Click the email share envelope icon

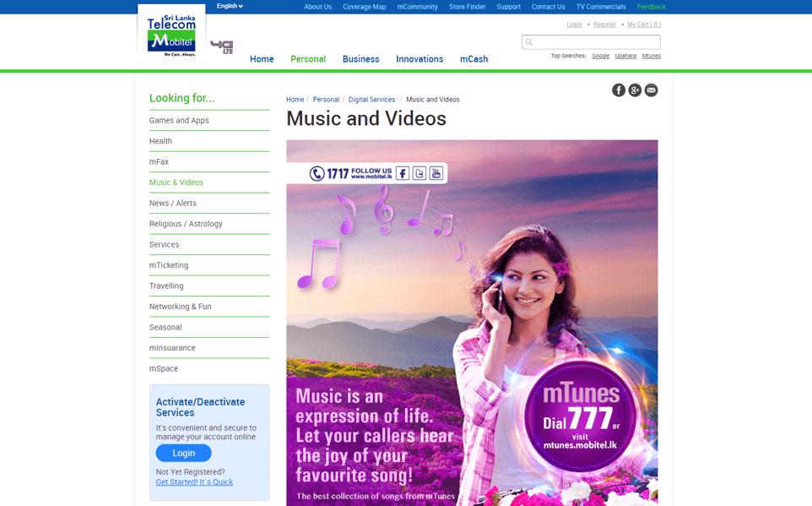tap(651, 90)
